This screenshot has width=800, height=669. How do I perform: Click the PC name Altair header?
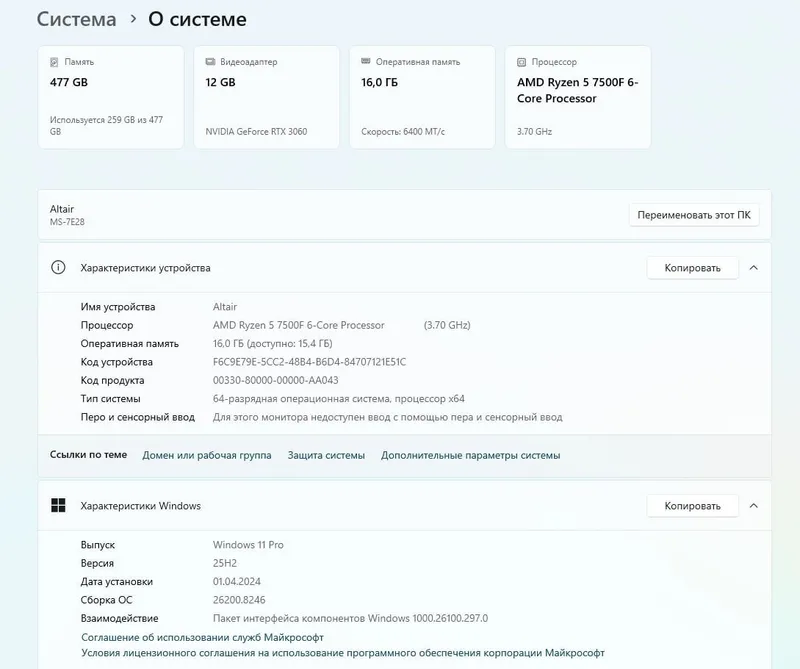[x=62, y=209]
